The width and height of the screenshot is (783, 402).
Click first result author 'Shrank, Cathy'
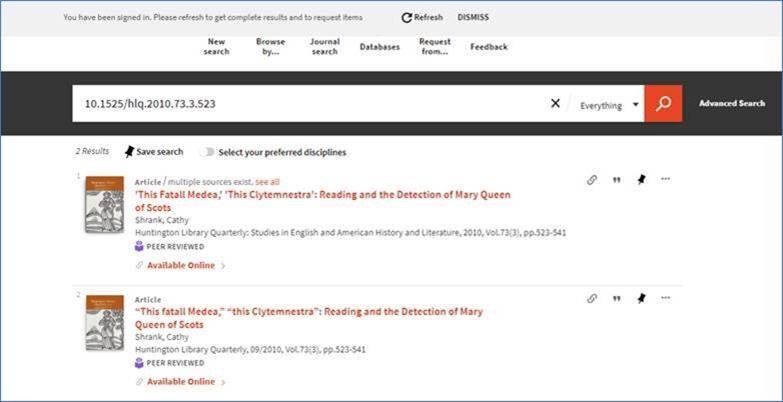pyautogui.click(x=162, y=220)
